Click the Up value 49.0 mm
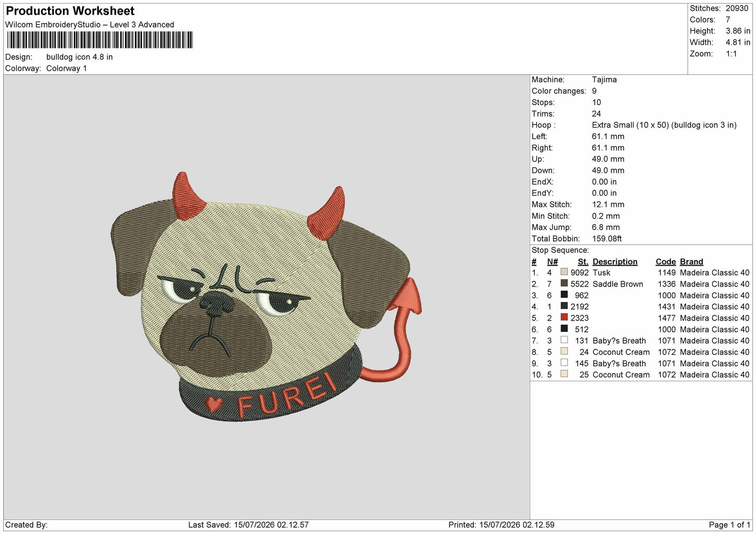Screen dimensions: 756x534 (608, 159)
